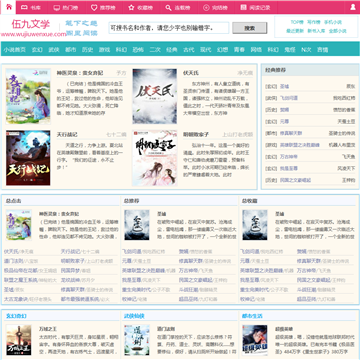
Task: Click the home icon in top bar
Action: point(8,7)
